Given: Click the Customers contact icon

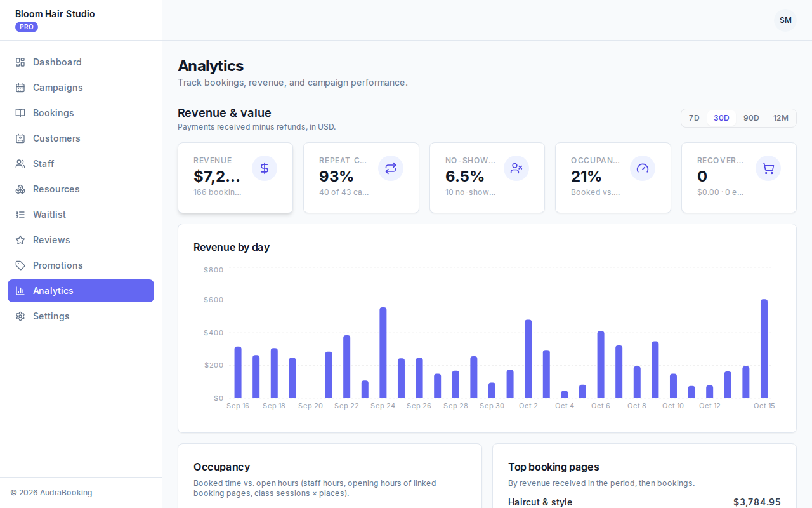Looking at the screenshot, I should pyautogui.click(x=20, y=138).
